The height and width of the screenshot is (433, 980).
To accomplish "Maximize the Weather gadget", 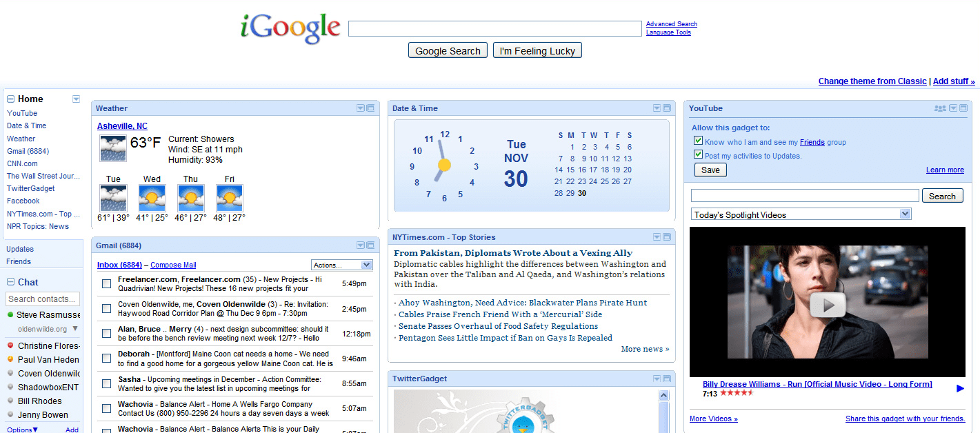I will 370,108.
